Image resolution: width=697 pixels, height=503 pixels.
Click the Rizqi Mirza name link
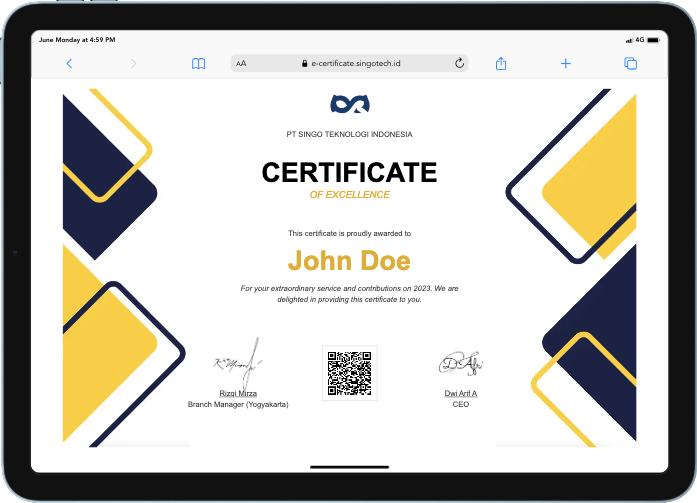coord(238,394)
